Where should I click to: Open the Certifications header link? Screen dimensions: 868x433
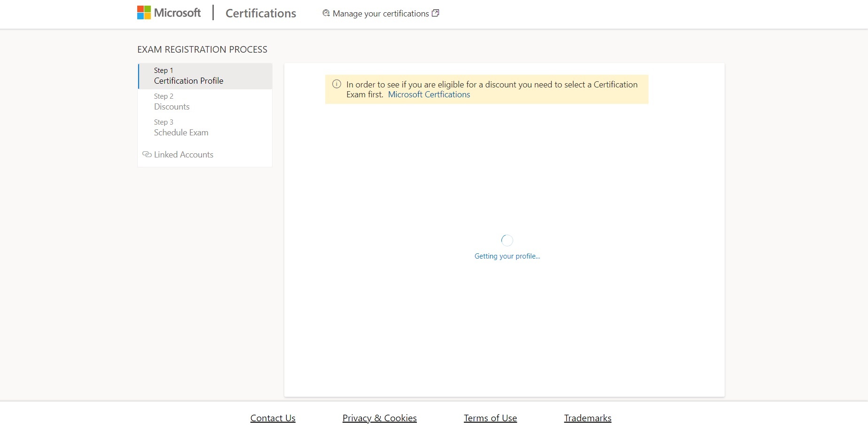coord(261,13)
